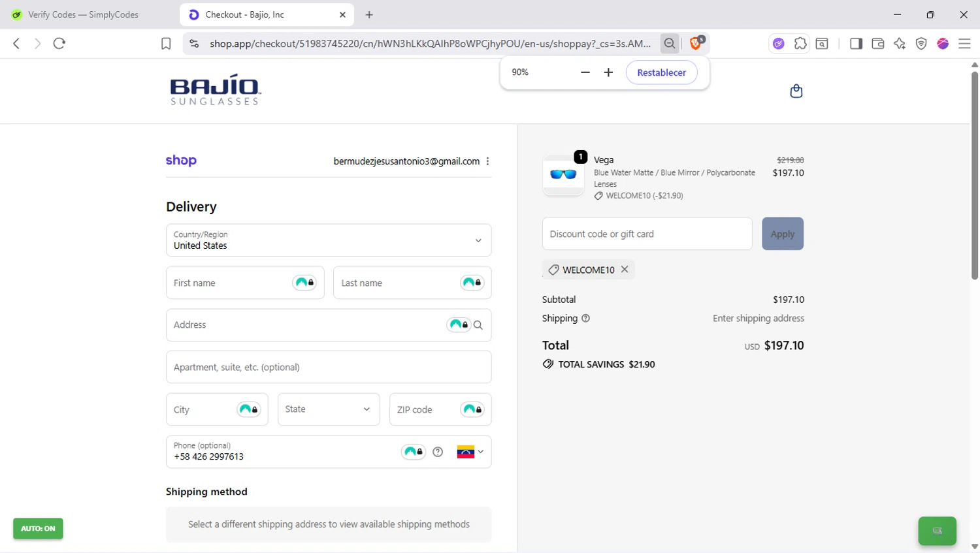Go forward with the browser forward arrow
Image resolution: width=980 pixels, height=553 pixels.
click(x=37, y=43)
